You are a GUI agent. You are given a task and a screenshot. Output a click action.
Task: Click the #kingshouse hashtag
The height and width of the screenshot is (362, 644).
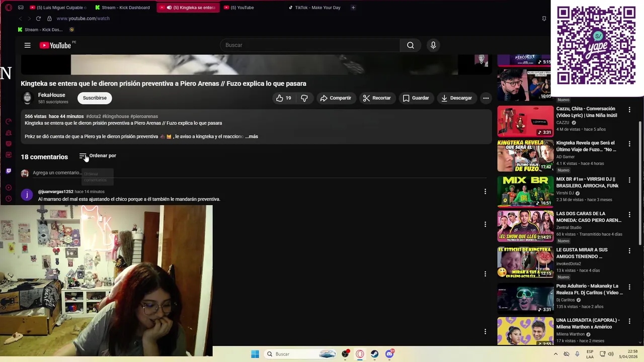(x=115, y=116)
